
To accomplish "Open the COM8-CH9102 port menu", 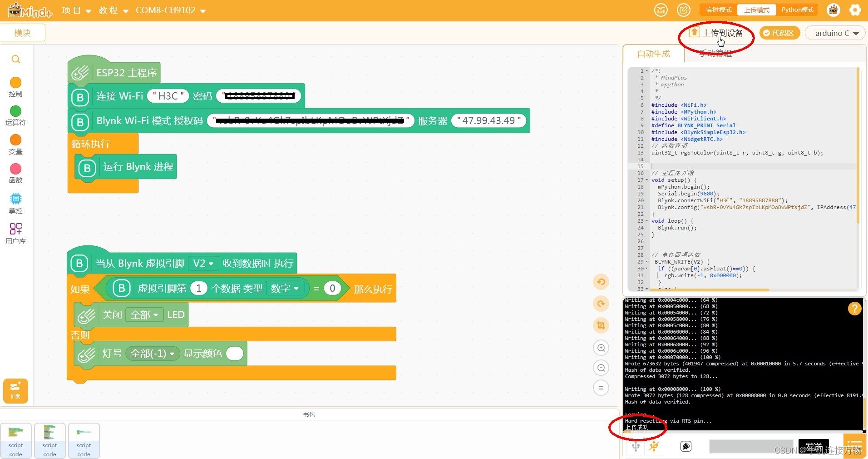I will coord(171,10).
